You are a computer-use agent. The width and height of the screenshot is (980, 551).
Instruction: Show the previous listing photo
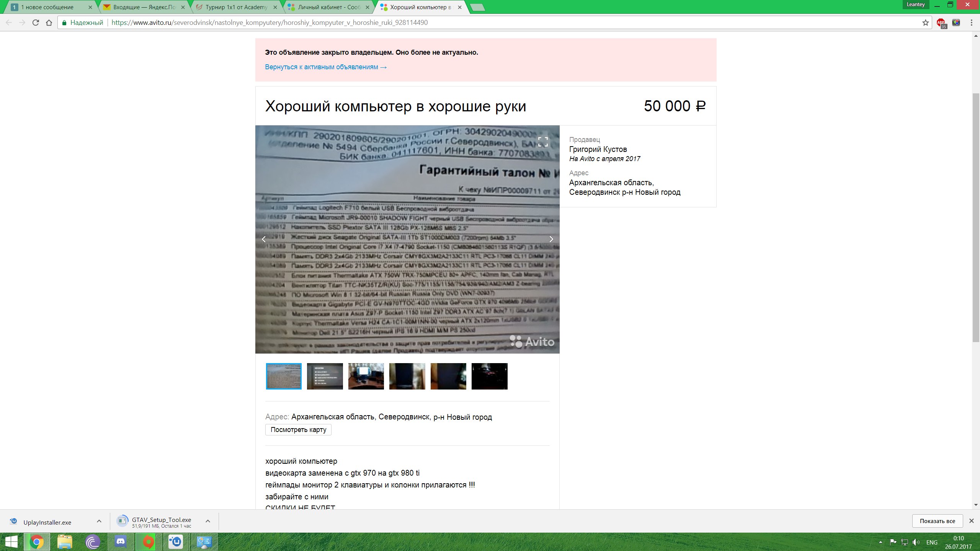(x=264, y=239)
